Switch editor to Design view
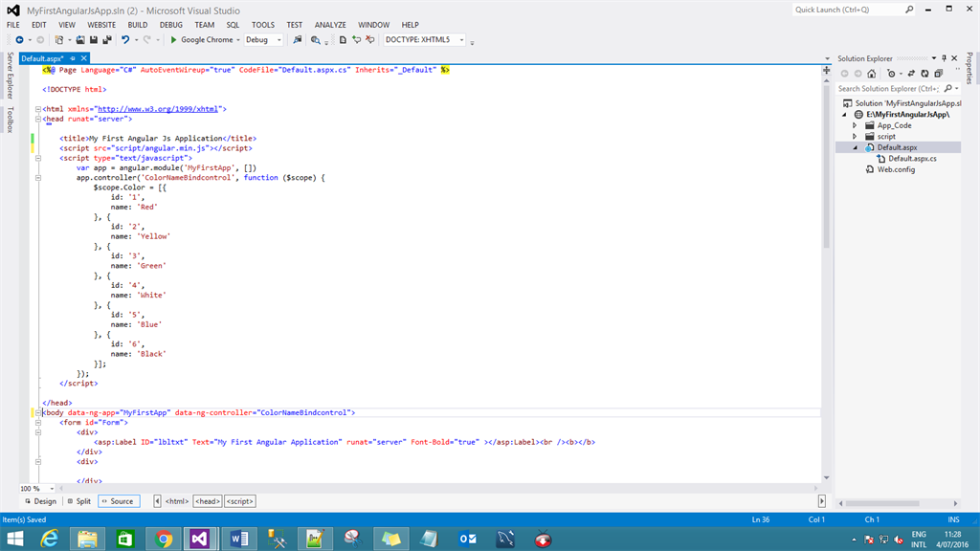The image size is (980, 551). click(x=40, y=501)
